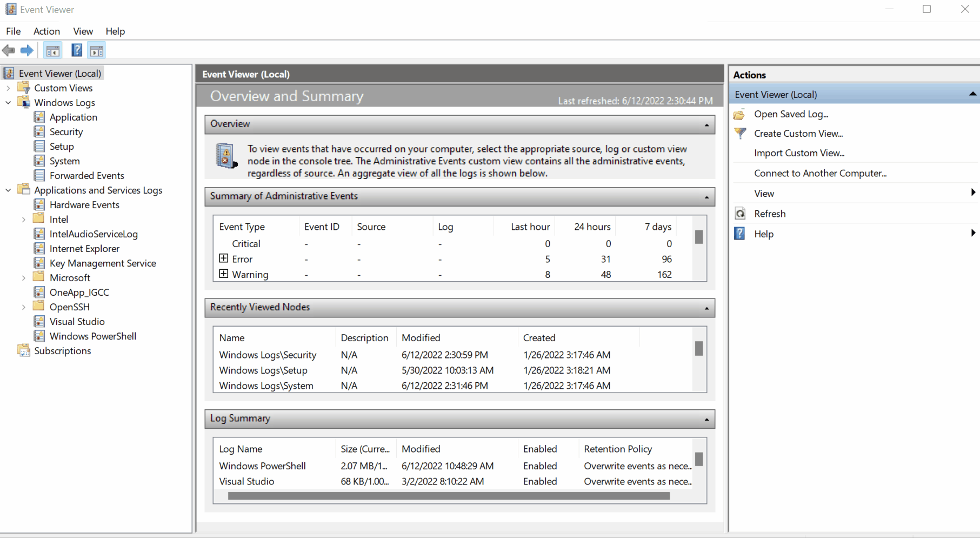Expand the Microsoft node in the tree
The image size is (980, 538).
coord(23,277)
